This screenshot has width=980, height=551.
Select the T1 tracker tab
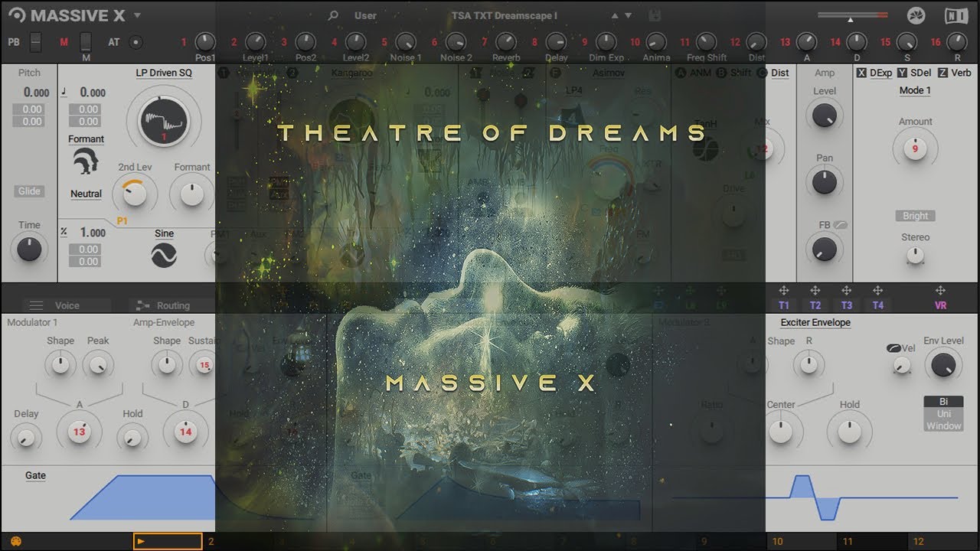[x=784, y=305]
